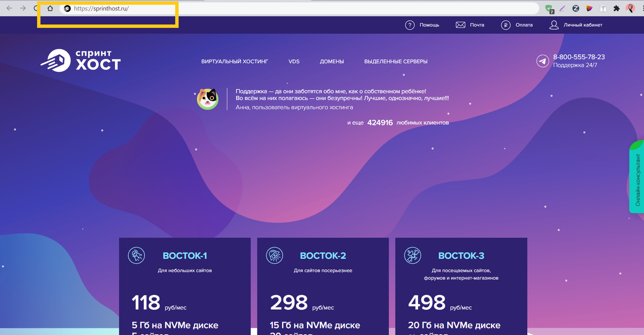Click "Для сайтов посерьезнее" description

[x=323, y=271]
